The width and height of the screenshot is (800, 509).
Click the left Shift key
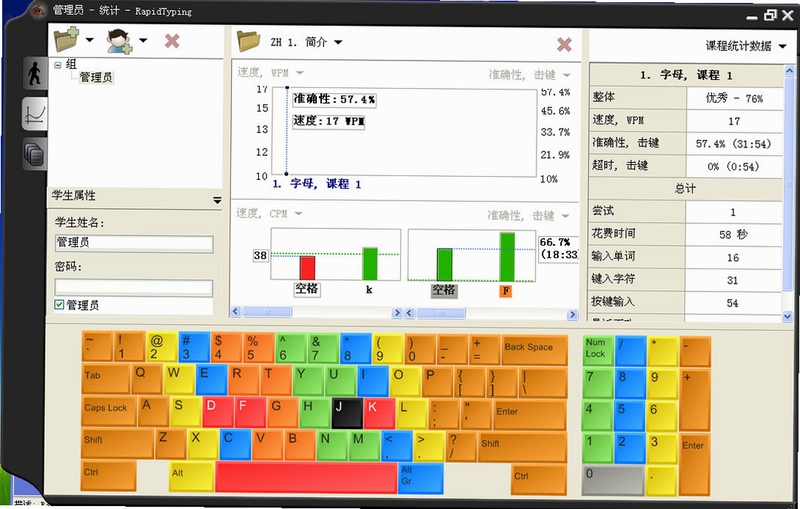(x=117, y=443)
